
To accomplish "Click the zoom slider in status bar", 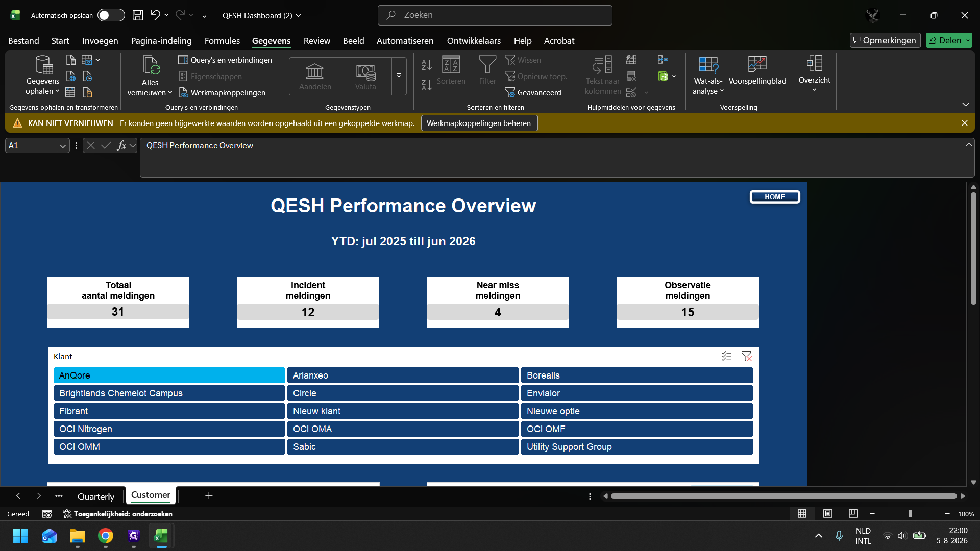I will tap(910, 514).
